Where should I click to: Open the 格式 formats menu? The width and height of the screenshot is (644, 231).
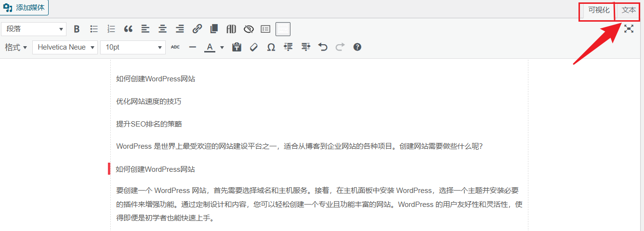click(x=16, y=47)
